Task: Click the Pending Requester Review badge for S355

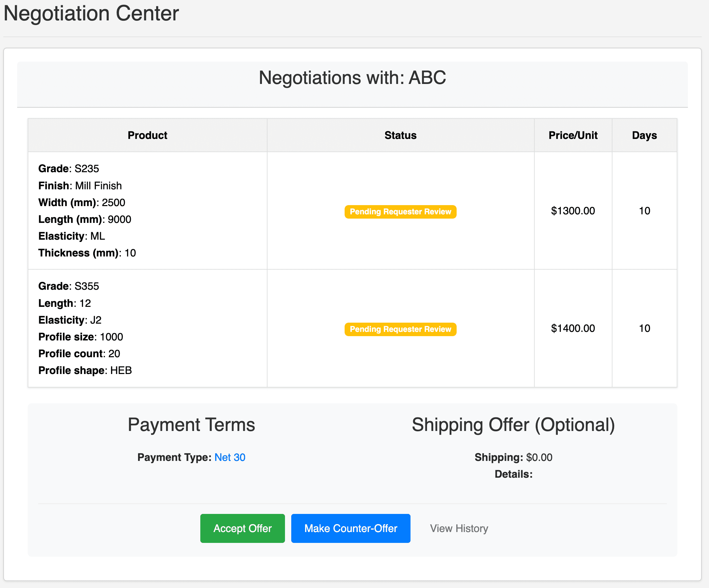Action: 400,329
